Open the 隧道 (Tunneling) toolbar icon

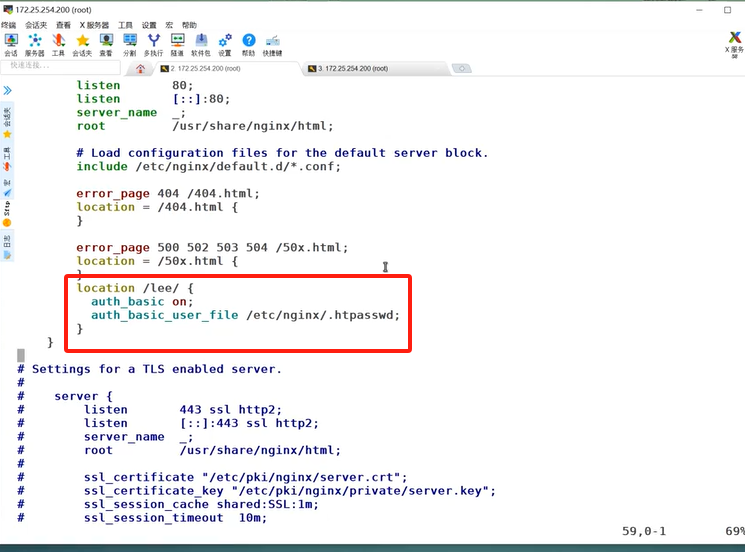pos(177,45)
